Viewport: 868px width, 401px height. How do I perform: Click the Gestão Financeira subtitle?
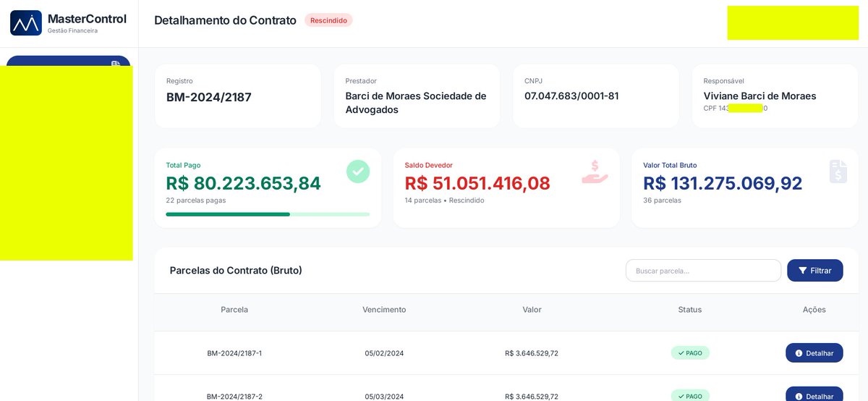point(72,31)
